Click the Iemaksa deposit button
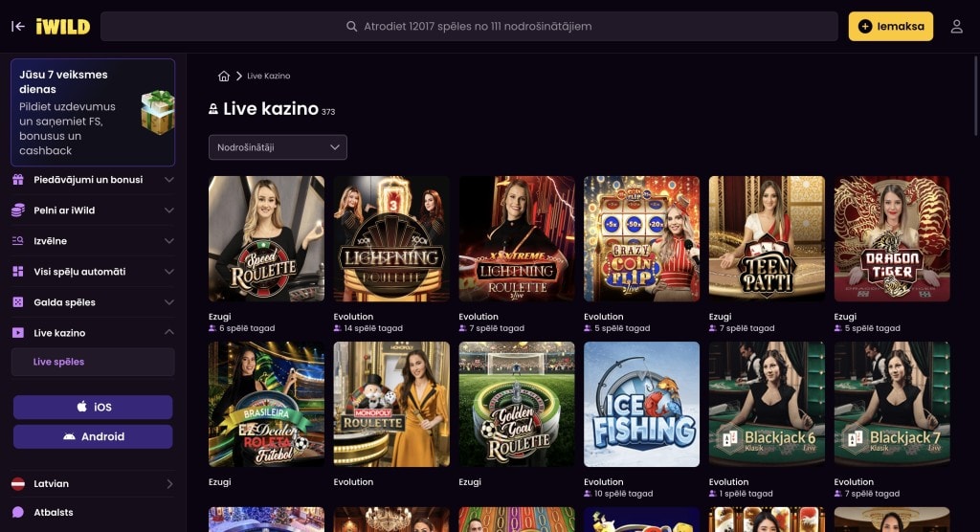The width and height of the screenshot is (980, 532). tap(891, 26)
